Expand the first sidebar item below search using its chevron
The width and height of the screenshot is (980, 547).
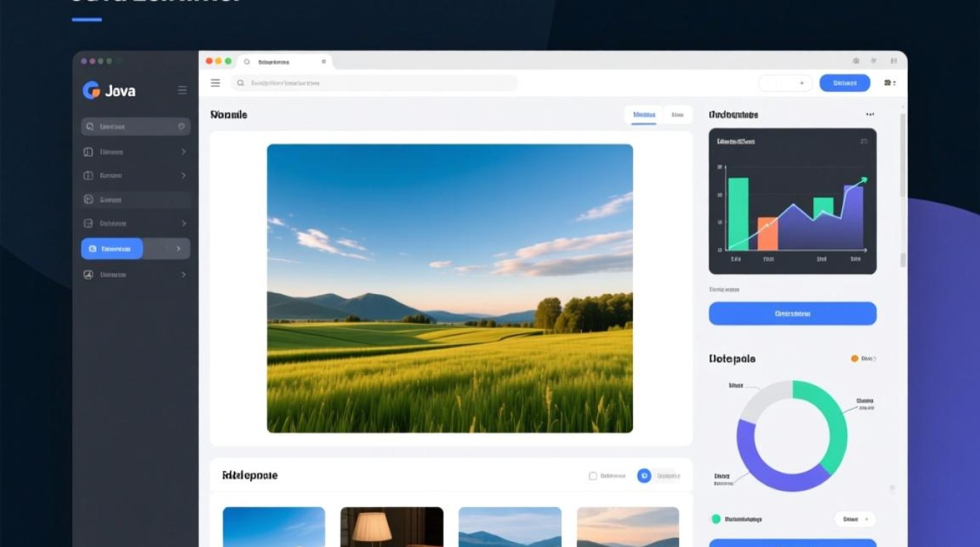point(183,152)
